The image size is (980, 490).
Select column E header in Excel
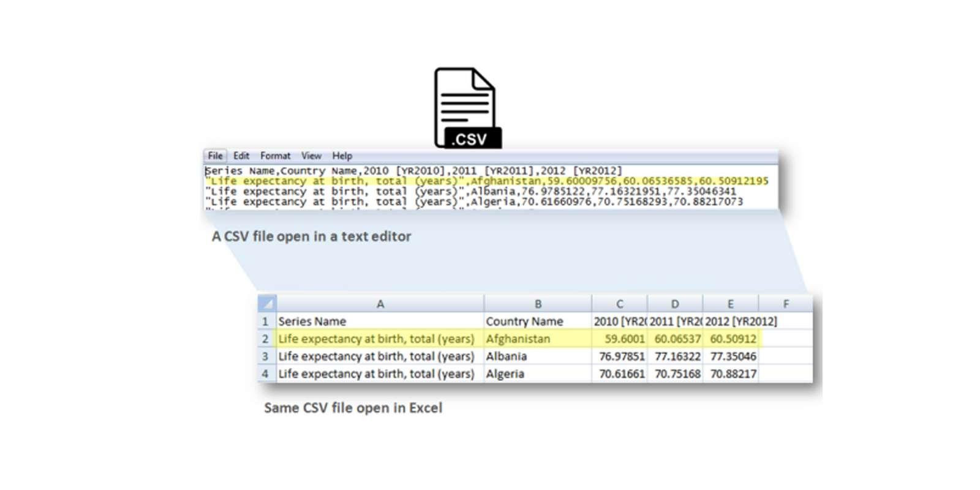click(x=731, y=304)
